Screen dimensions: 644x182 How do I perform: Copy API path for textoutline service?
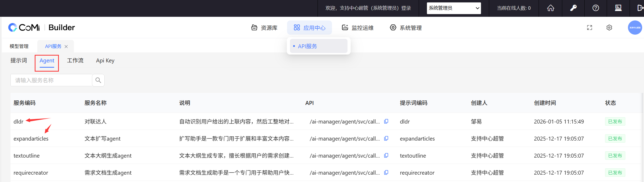tap(386, 156)
